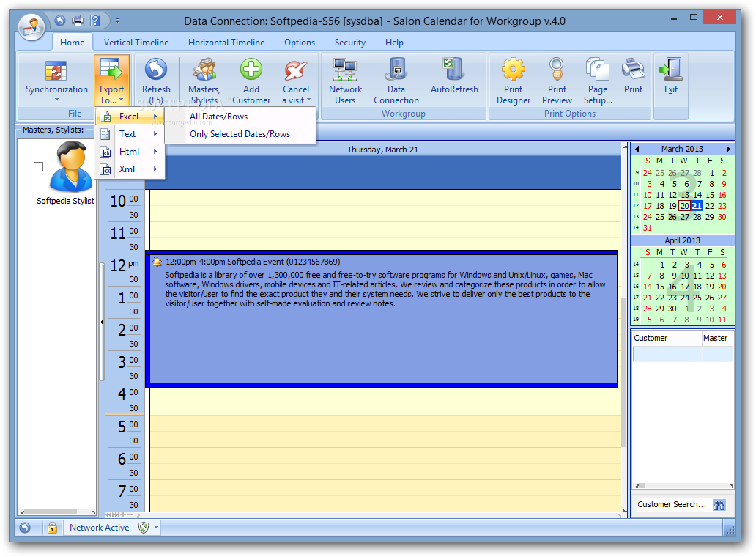Open the Network Active status dropdown arrow
The image size is (756, 557).
coord(156,528)
